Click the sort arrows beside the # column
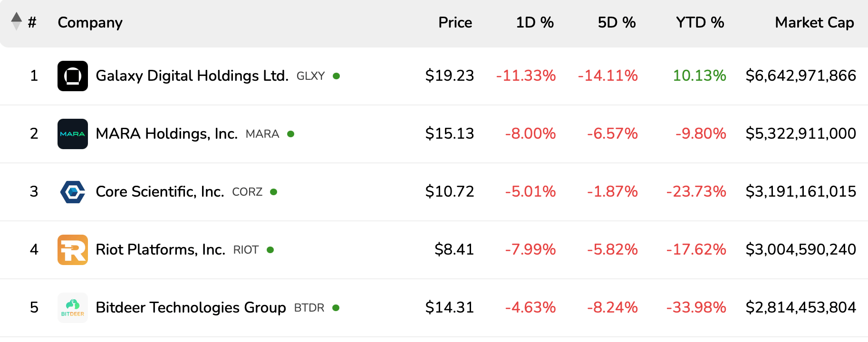The height and width of the screenshot is (342, 868). (16, 22)
